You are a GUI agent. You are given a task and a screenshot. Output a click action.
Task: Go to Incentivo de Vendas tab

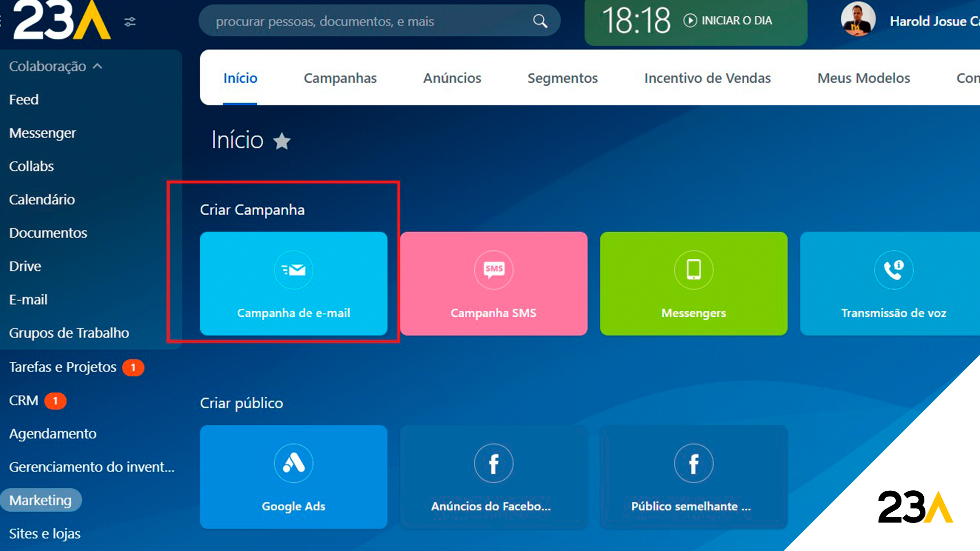pos(707,78)
